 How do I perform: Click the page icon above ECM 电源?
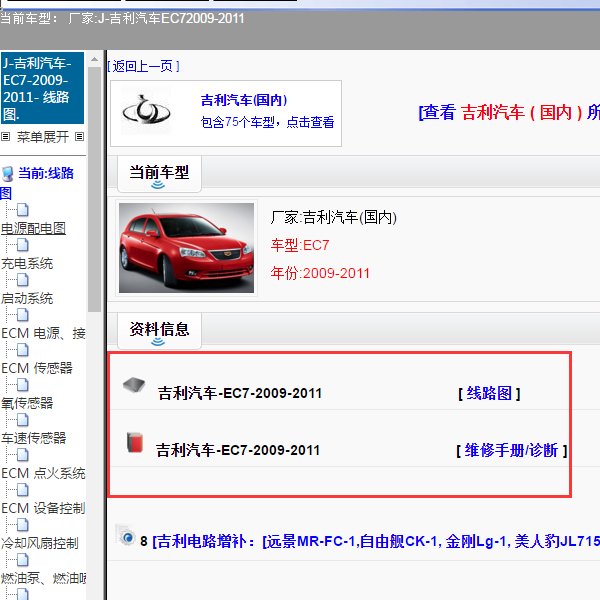23,315
